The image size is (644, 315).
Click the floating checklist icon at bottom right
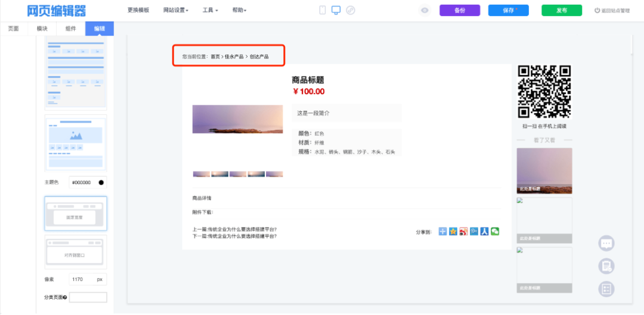[x=606, y=289]
